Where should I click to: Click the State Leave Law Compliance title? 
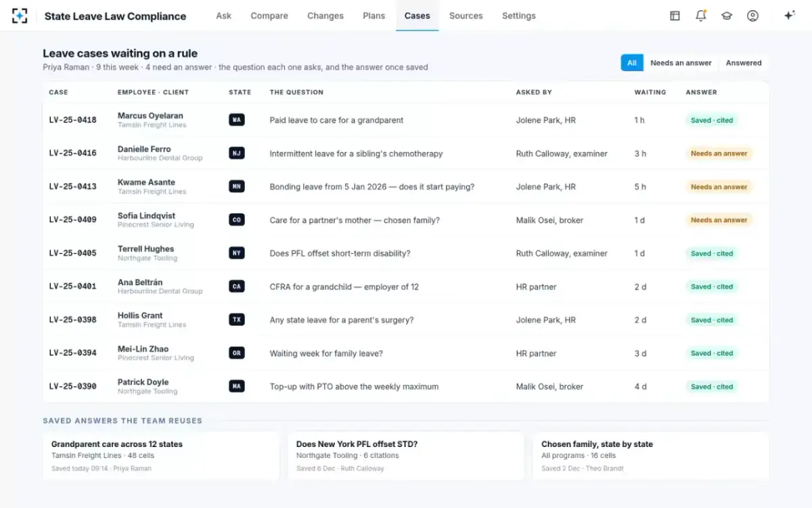[x=115, y=16]
